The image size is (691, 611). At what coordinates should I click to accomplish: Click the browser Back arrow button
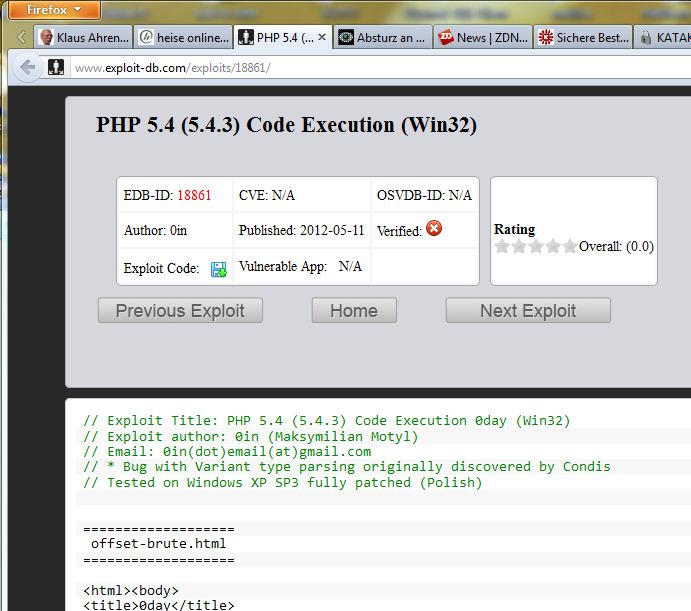click(28, 67)
